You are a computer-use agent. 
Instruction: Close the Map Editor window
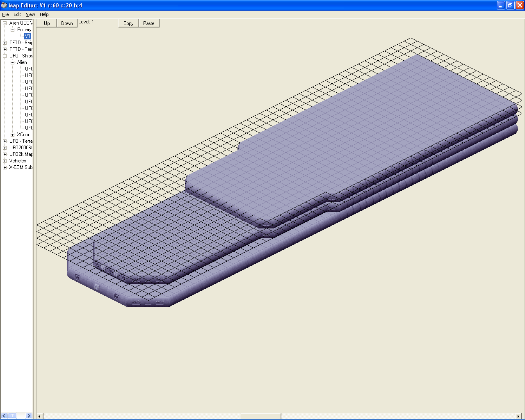click(520, 5)
